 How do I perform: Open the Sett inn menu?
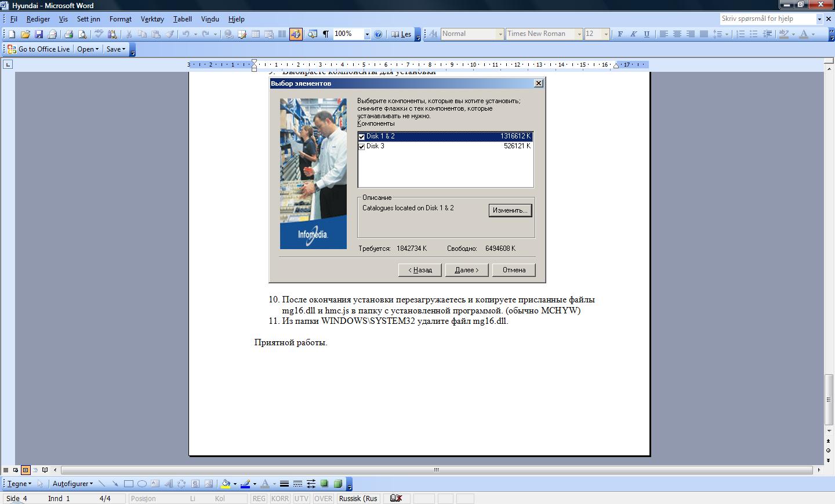pyautogui.click(x=88, y=19)
